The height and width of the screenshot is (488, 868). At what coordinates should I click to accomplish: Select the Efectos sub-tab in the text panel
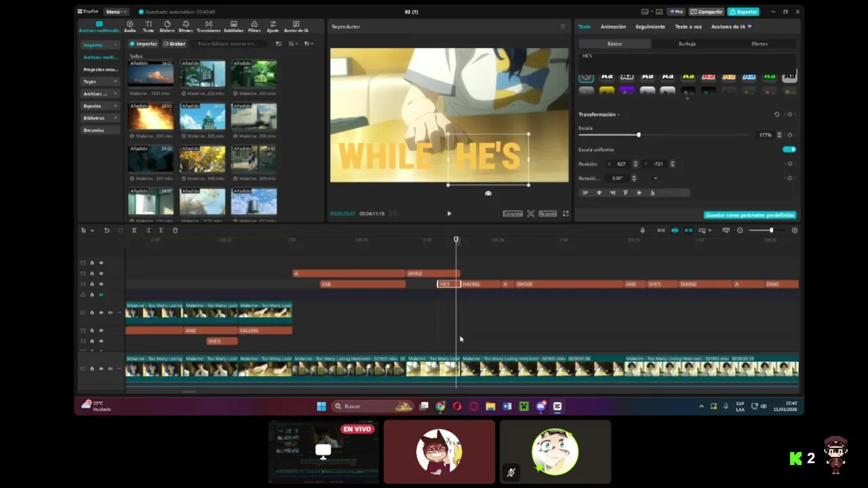[759, 43]
